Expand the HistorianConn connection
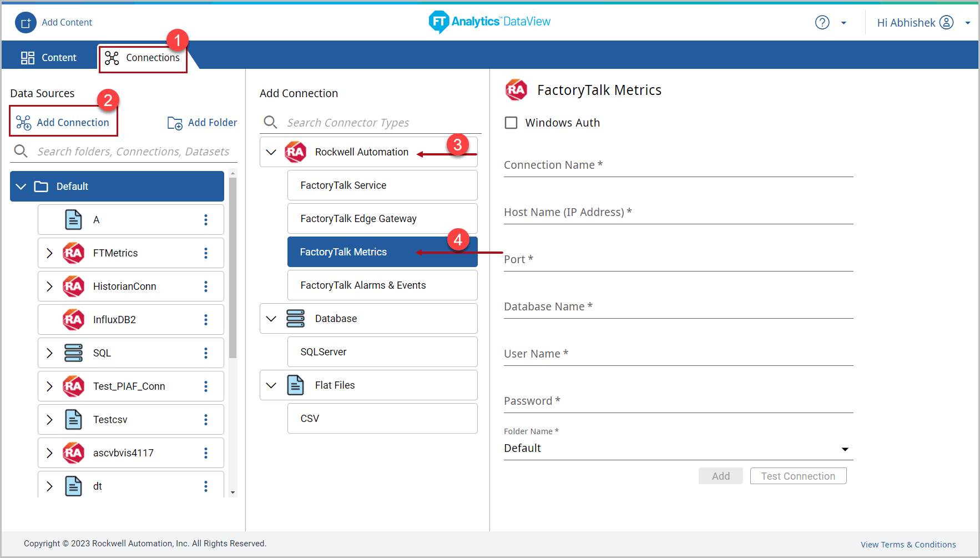Screen dimensions: 980x558 coord(49,286)
